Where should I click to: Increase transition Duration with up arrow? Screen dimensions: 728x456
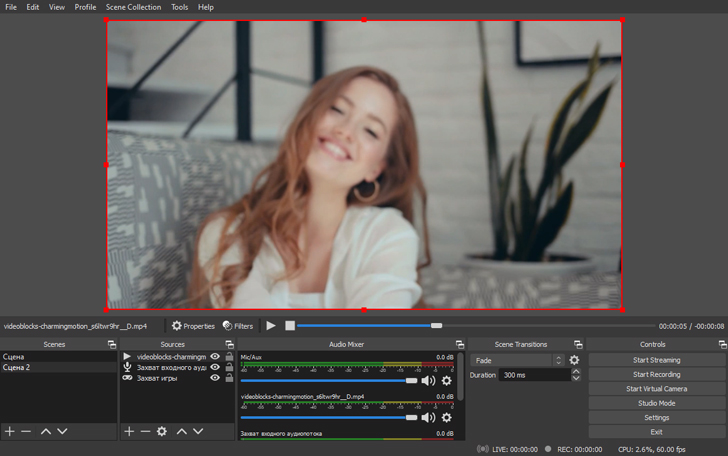coord(576,371)
